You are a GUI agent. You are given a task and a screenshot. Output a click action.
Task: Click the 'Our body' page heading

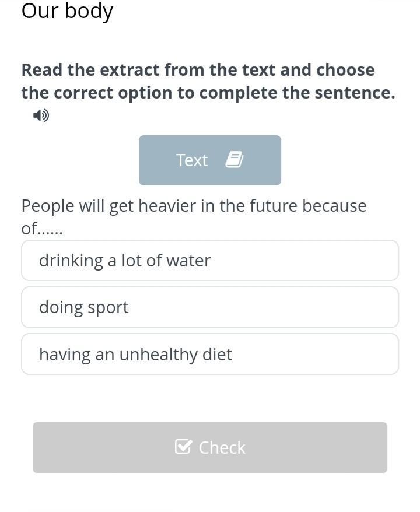coord(67,12)
